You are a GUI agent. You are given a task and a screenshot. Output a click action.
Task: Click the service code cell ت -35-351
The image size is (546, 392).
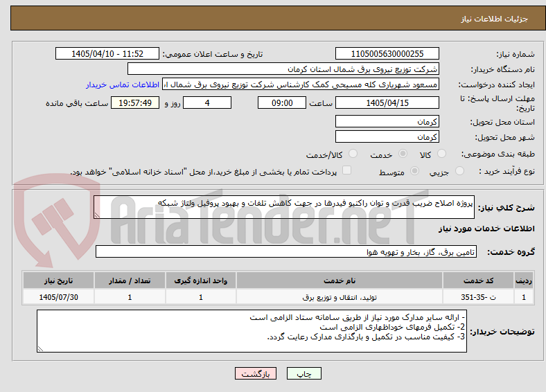pyautogui.click(x=479, y=297)
